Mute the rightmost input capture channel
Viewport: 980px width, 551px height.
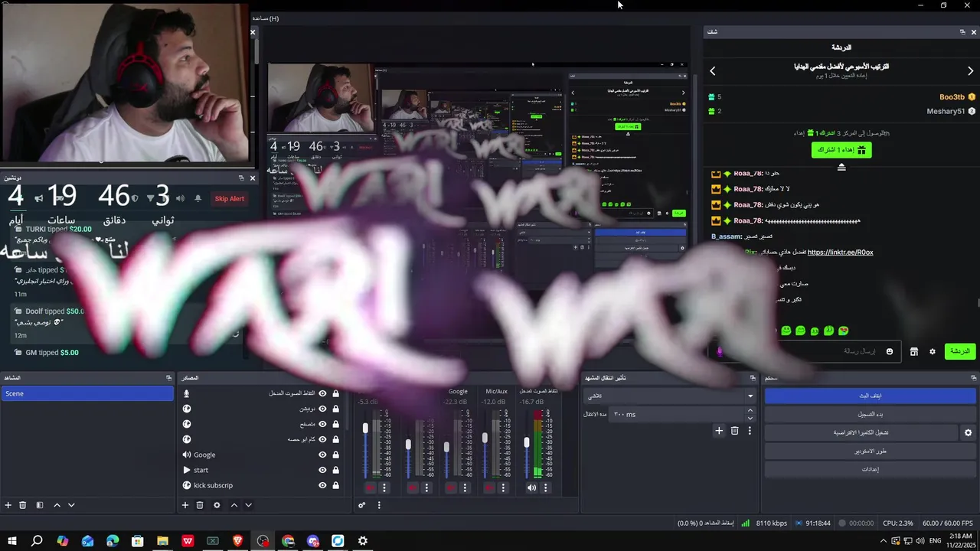(x=531, y=487)
